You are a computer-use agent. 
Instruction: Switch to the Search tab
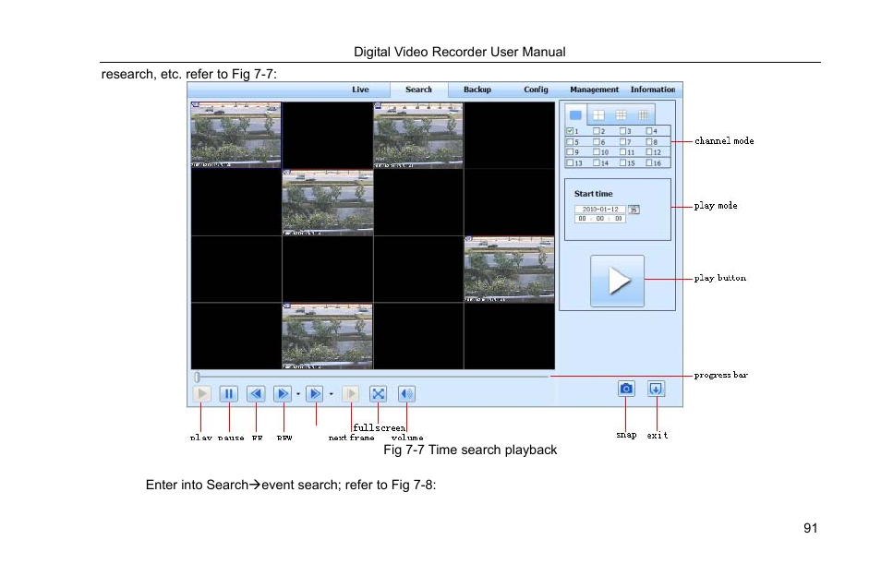[x=419, y=90]
